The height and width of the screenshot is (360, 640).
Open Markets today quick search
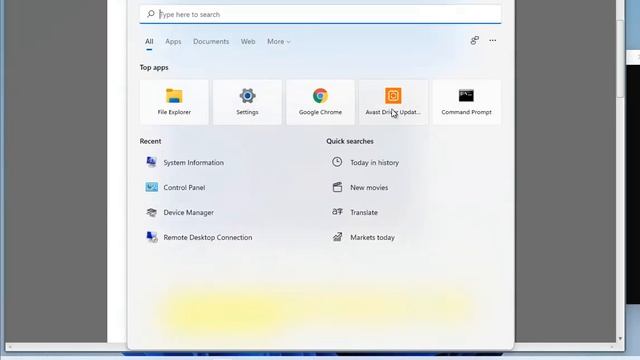(x=372, y=237)
